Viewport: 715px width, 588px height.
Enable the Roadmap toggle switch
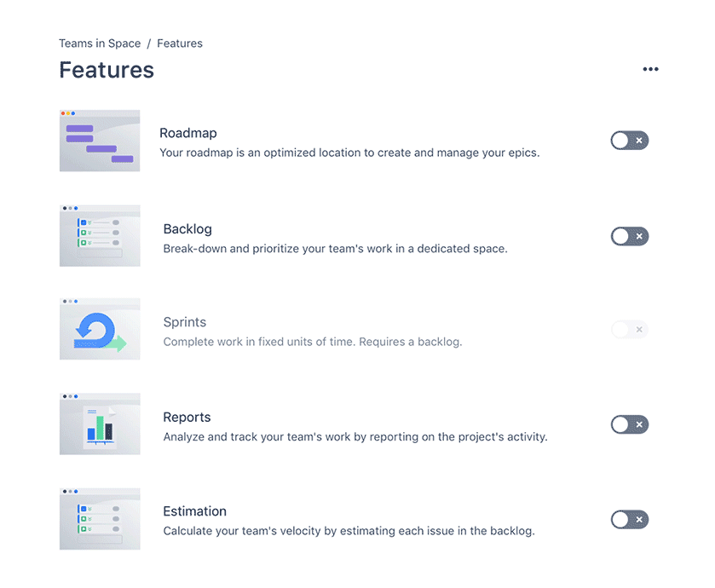pos(629,141)
